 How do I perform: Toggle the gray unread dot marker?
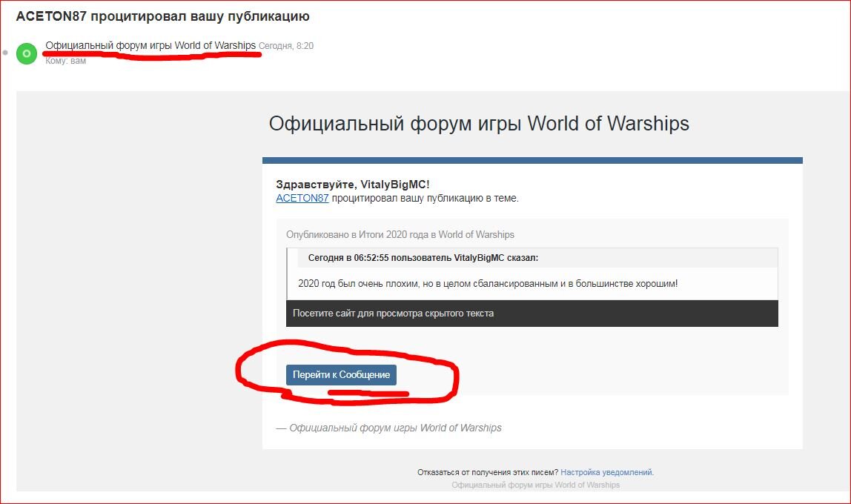coord(5,53)
